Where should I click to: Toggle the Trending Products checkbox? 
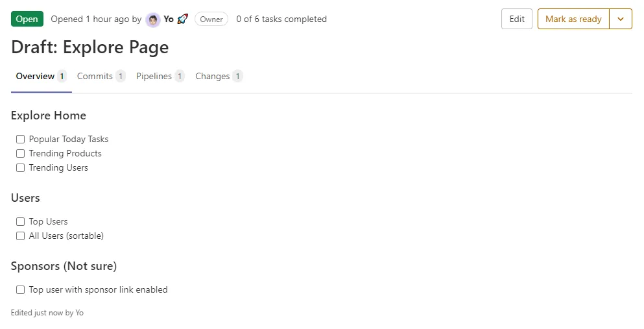point(21,154)
